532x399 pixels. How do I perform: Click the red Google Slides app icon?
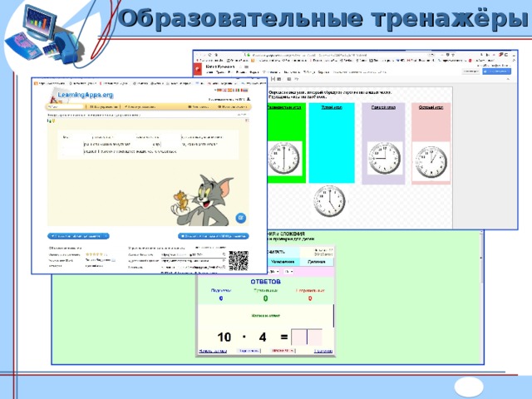tap(198, 69)
